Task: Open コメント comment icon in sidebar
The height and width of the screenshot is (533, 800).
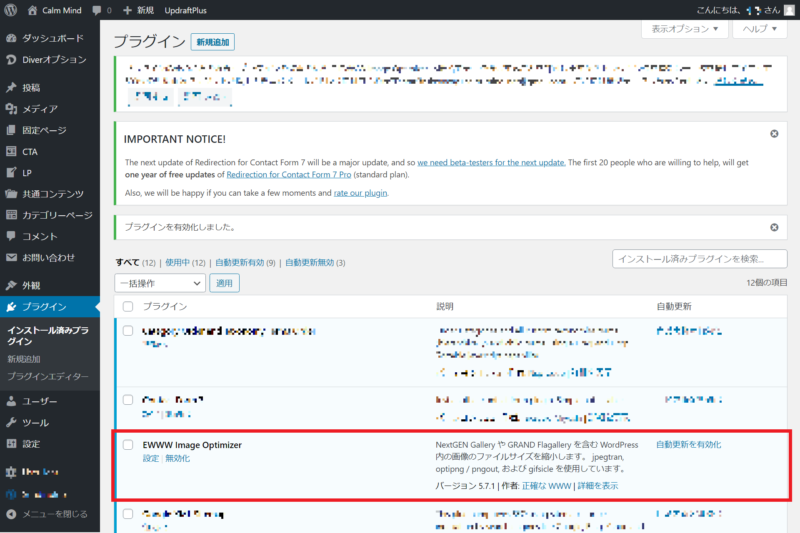Action: pos(11,236)
